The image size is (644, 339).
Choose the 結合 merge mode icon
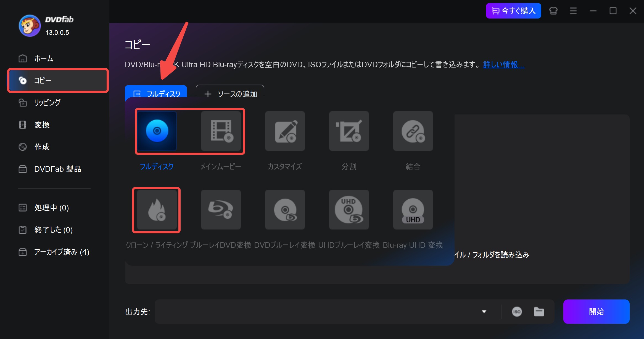pyautogui.click(x=413, y=131)
